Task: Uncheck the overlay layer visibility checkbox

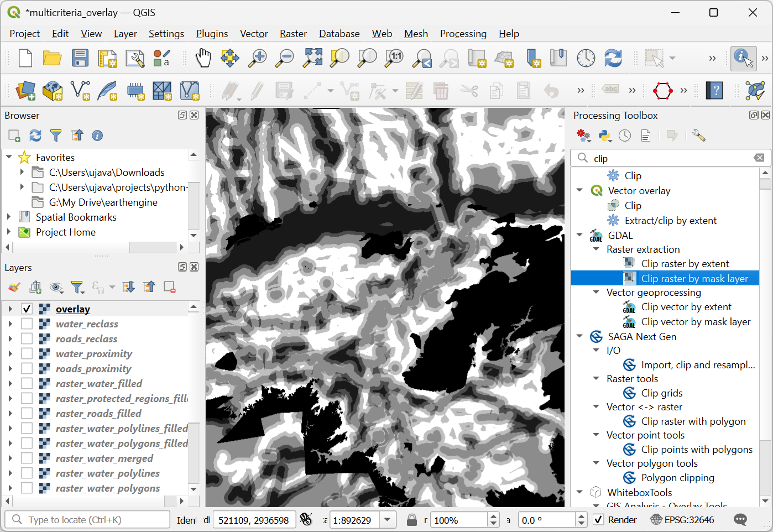Action: [x=27, y=309]
